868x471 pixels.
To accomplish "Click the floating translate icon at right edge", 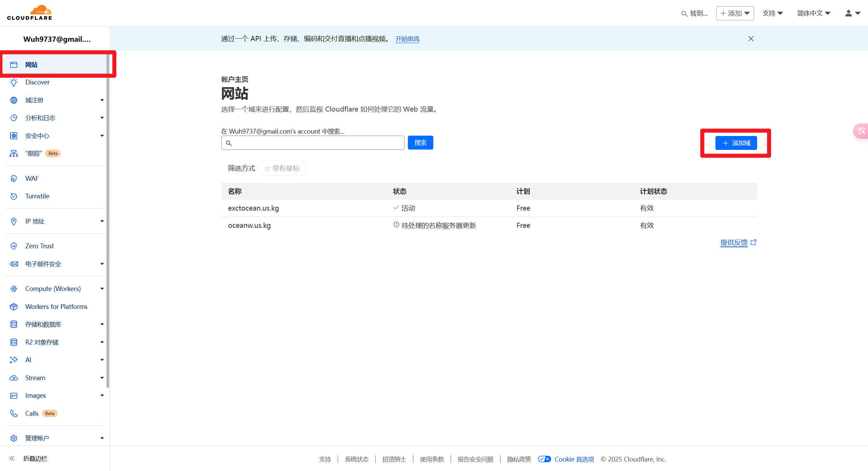I will point(861,131).
